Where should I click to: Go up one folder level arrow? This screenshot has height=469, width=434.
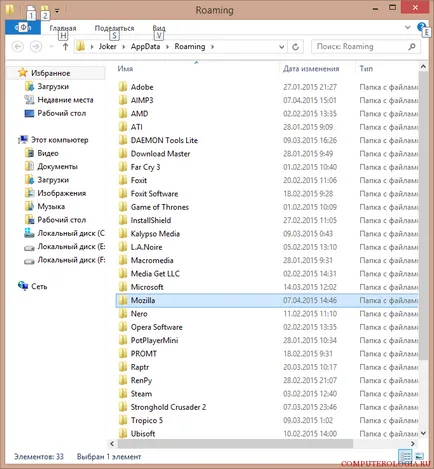coord(65,47)
